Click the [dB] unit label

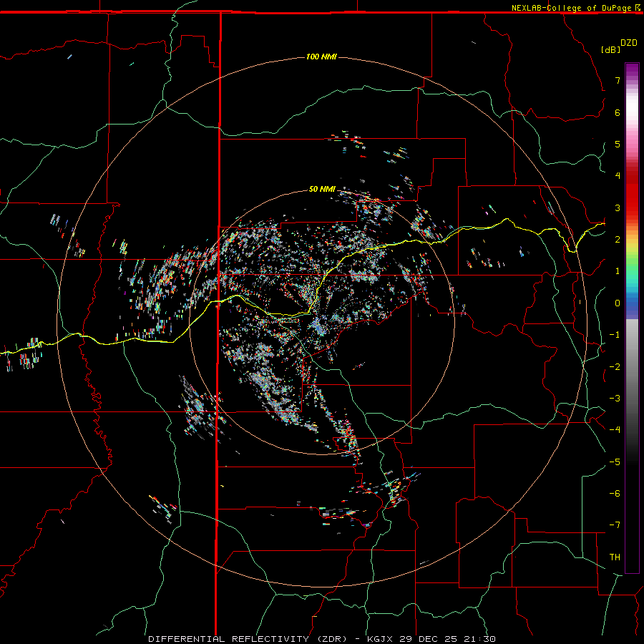tap(611, 49)
